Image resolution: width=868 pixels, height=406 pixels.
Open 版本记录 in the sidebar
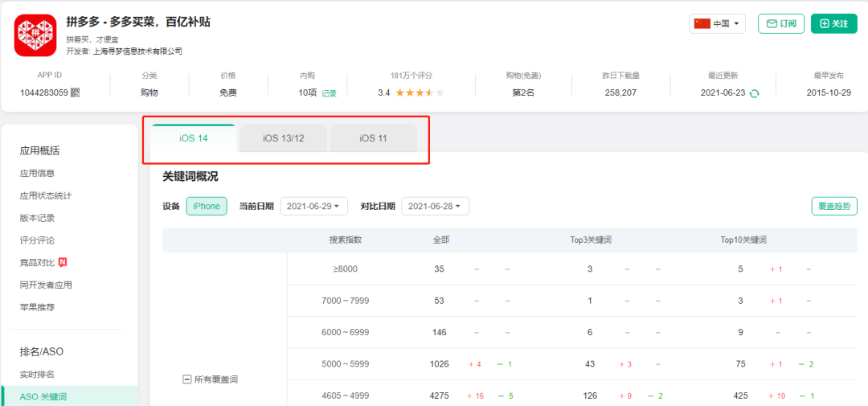37,218
